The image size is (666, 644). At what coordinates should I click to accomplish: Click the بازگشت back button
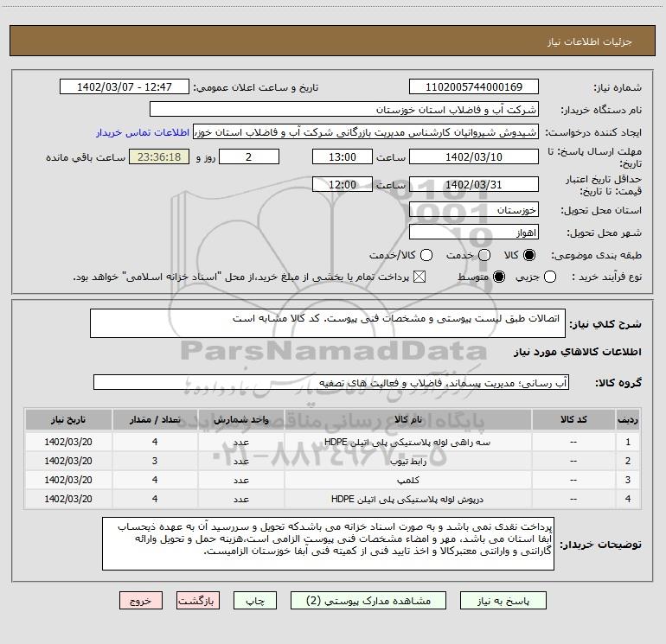click(x=198, y=601)
